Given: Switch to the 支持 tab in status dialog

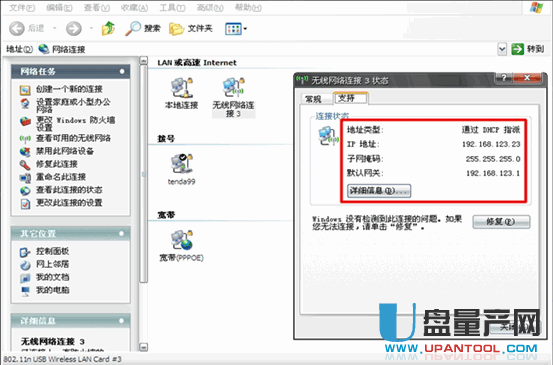Looking at the screenshot, I should coord(350,98).
